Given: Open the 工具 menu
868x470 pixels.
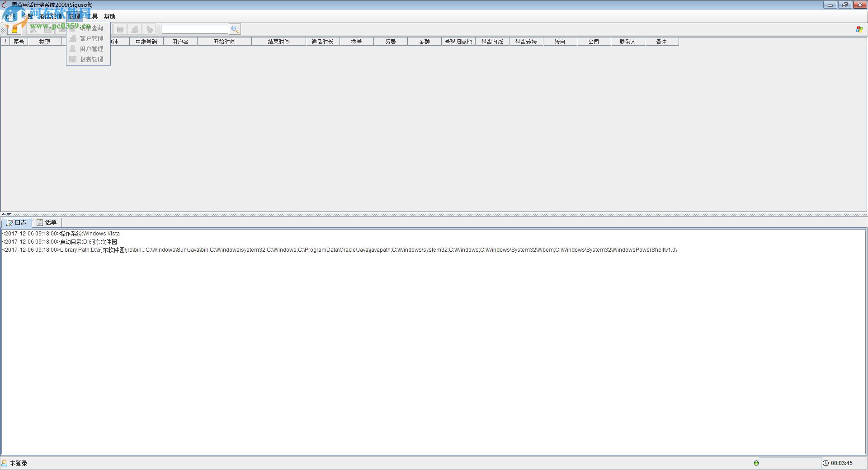Looking at the screenshot, I should coord(92,16).
